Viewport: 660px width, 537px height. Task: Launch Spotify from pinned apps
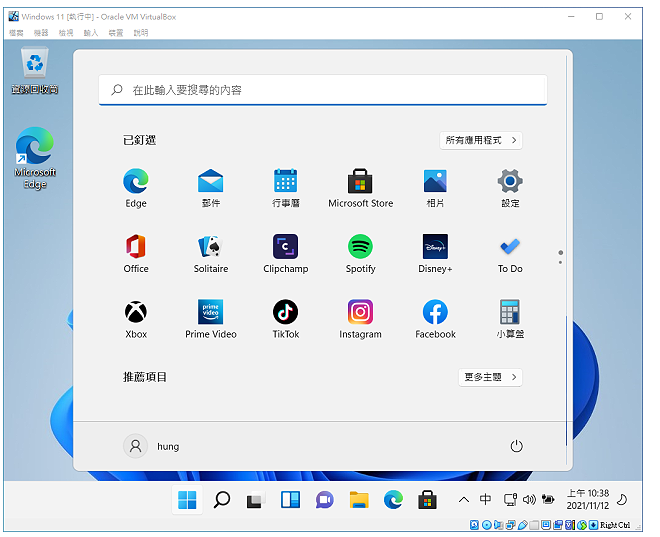[360, 254]
